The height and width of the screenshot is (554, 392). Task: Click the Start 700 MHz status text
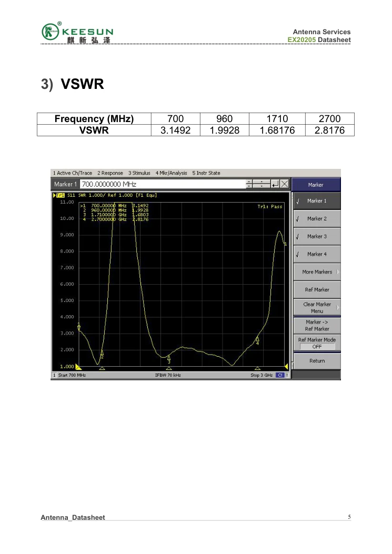click(72, 375)
